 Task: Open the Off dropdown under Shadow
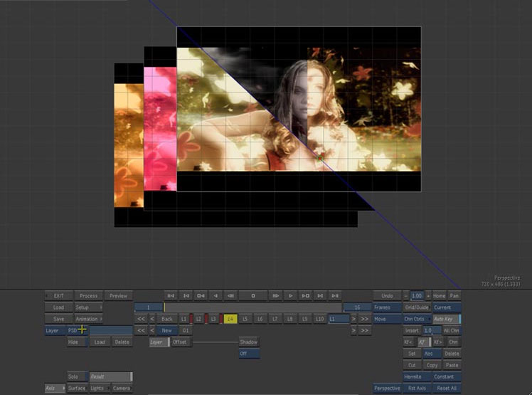249,354
